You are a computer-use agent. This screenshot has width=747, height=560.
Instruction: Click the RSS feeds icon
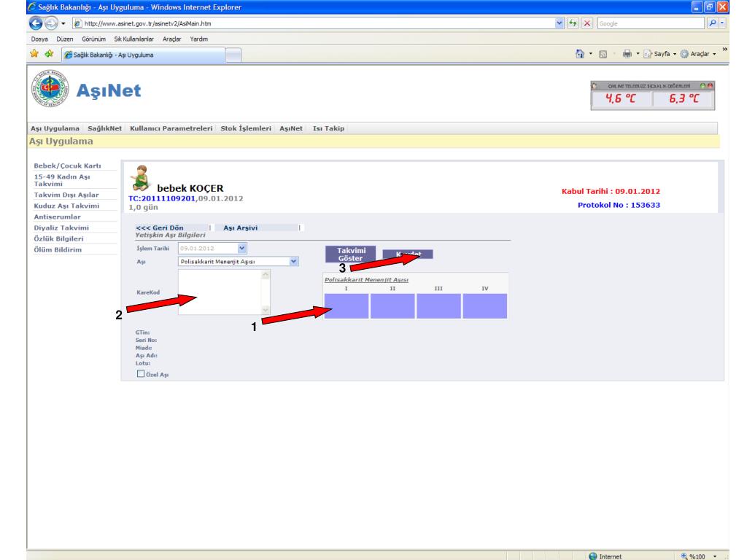603,54
